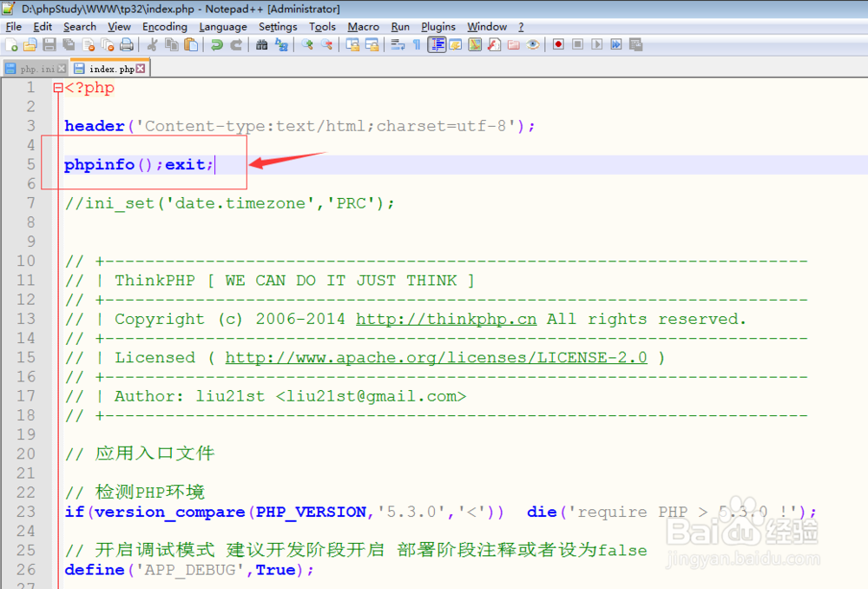Click the Synchronize Vertical Scrolling icon
The width and height of the screenshot is (868, 589).
[x=352, y=45]
